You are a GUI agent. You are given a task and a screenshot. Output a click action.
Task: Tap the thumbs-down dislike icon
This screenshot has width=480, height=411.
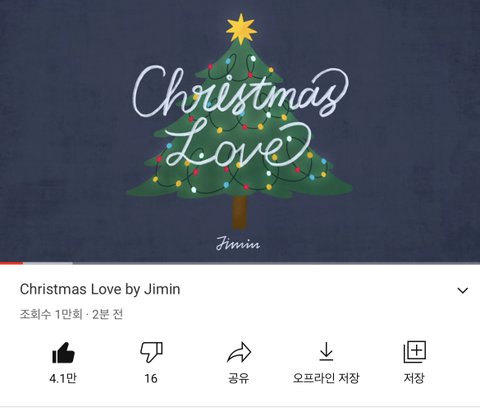pos(151,352)
